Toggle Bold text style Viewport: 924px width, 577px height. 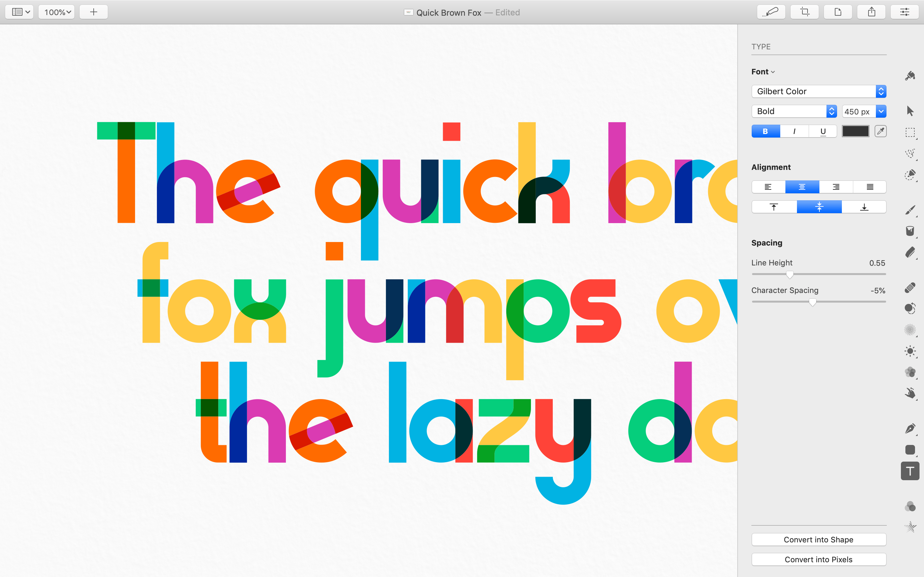pos(765,131)
